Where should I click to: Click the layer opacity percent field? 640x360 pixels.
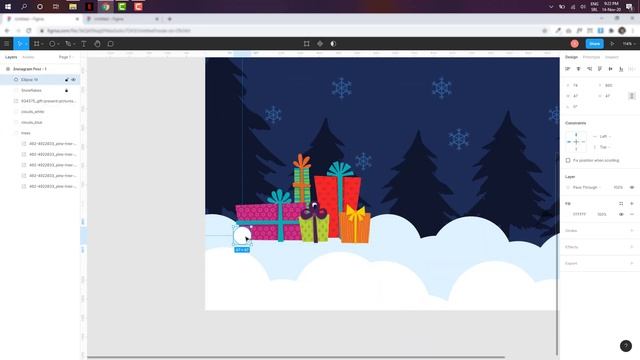tap(618, 187)
